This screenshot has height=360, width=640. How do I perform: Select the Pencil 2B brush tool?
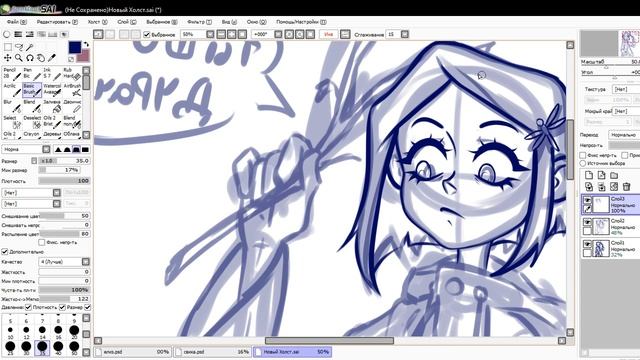[11, 74]
